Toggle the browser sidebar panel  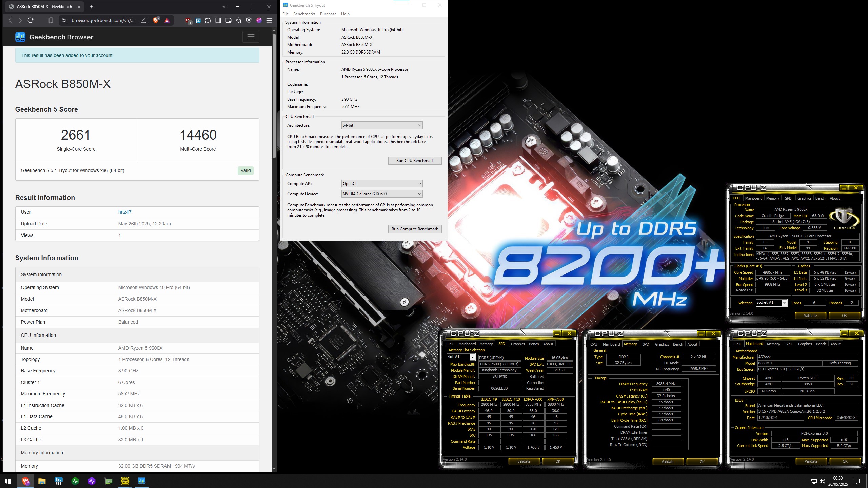[x=218, y=20]
